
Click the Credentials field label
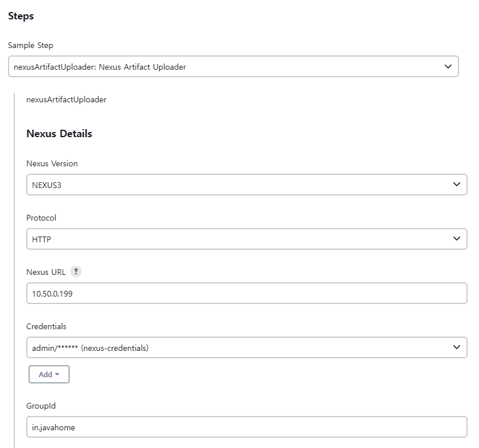click(x=46, y=326)
